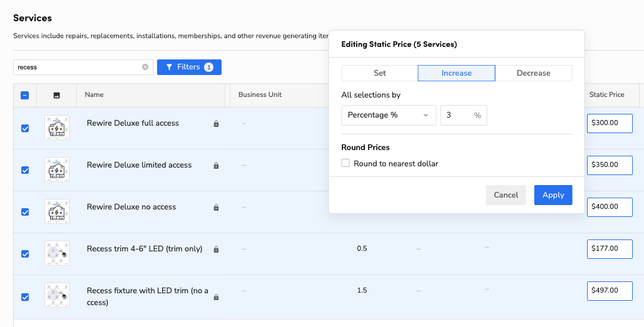The image size is (644, 327).
Task: Uncheck Rewire Deluxe limited access row
Action: pos(24,170)
